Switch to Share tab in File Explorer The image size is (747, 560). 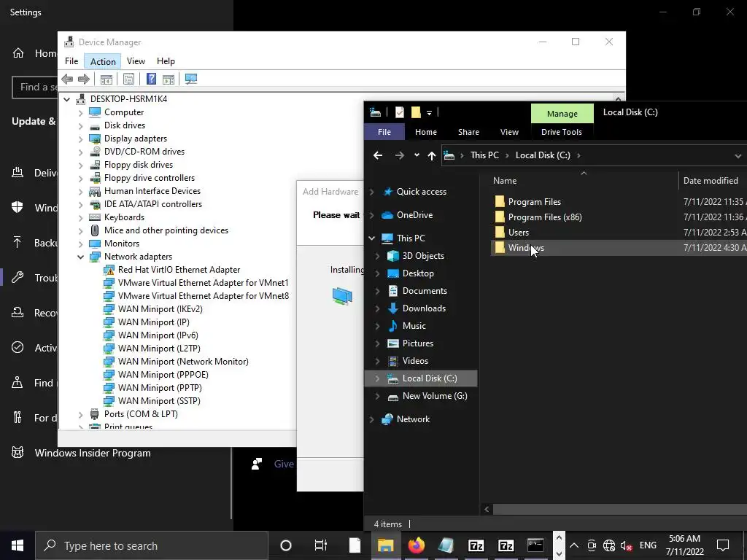tap(469, 132)
